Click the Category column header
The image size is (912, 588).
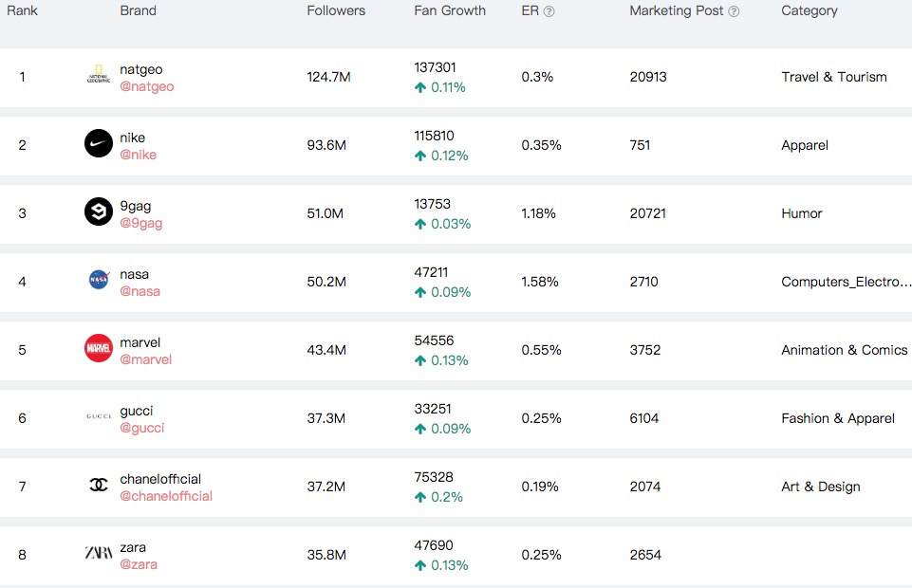(810, 11)
